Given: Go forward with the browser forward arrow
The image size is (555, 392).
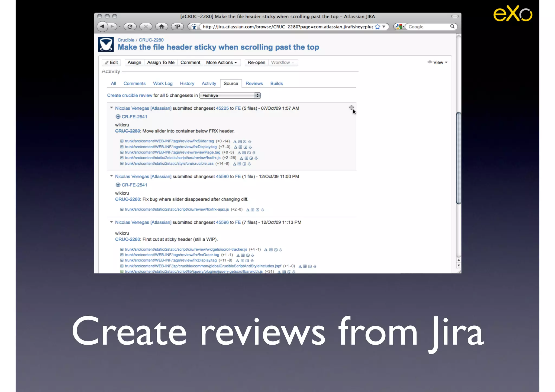Looking at the screenshot, I should 112,27.
